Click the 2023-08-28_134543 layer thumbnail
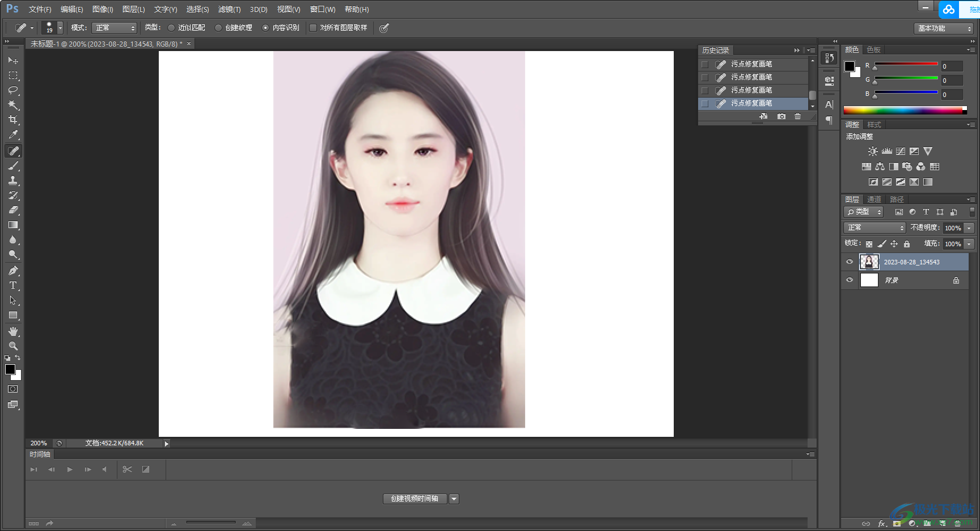Image resolution: width=980 pixels, height=531 pixels. pyautogui.click(x=869, y=262)
